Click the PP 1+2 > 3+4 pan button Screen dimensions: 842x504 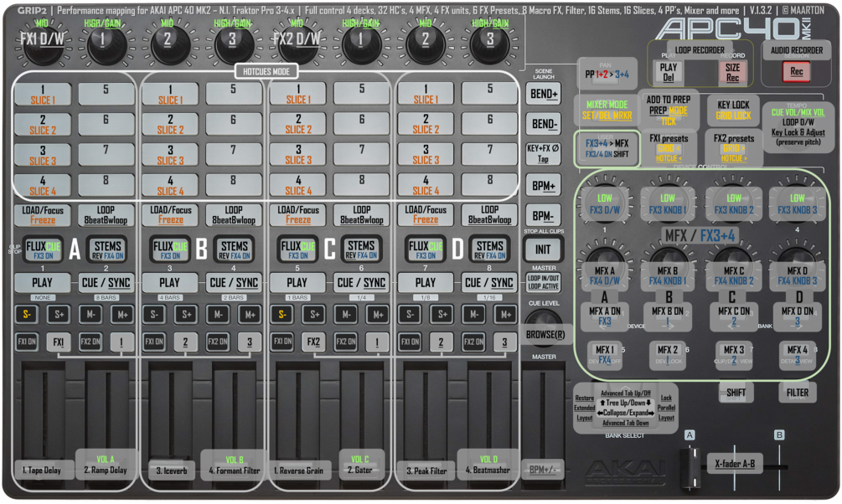pos(607,74)
